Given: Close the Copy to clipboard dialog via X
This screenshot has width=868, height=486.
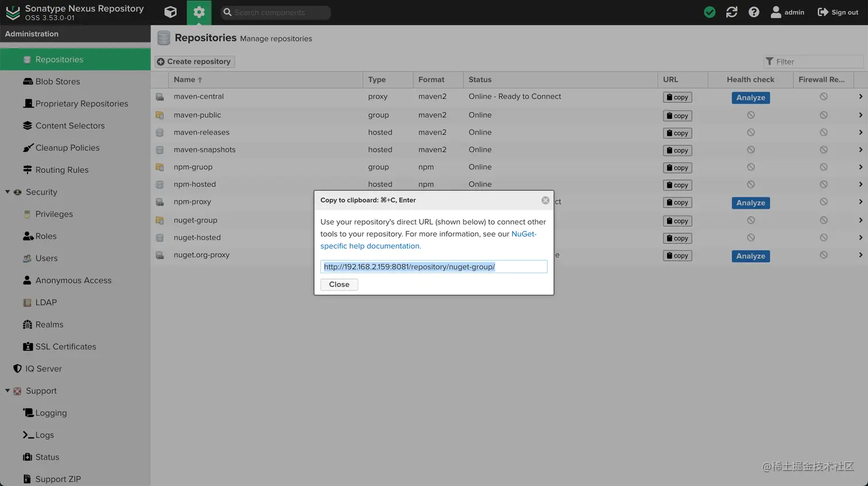Looking at the screenshot, I should [545, 200].
